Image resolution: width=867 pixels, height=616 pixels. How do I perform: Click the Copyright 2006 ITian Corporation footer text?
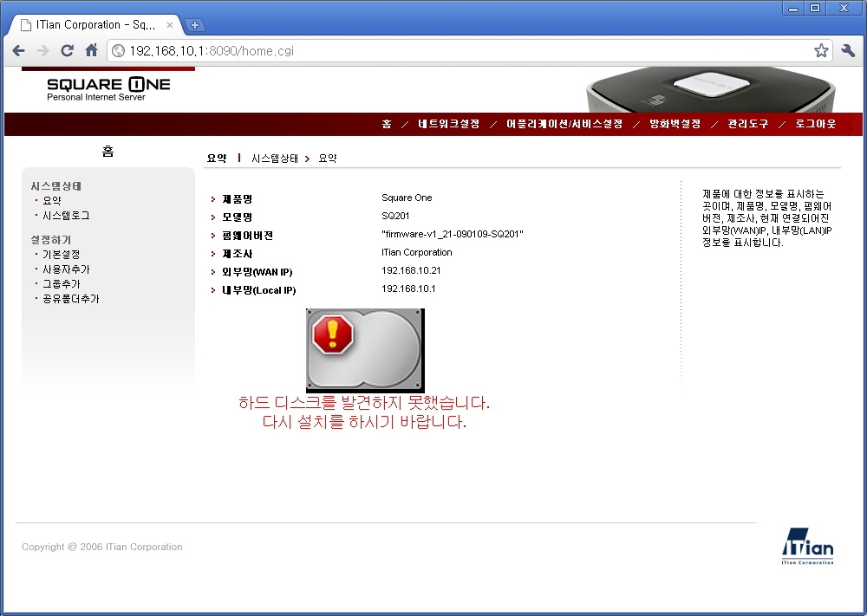[101, 547]
